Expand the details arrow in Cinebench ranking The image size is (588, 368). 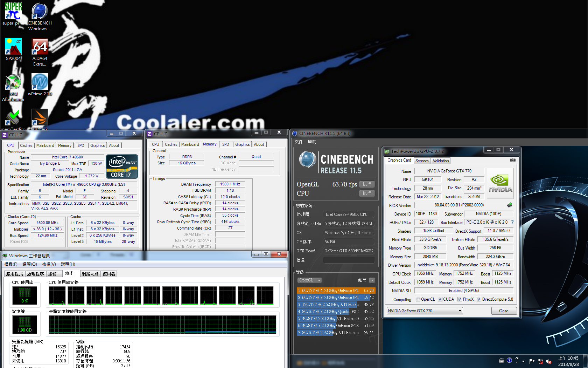(x=372, y=280)
